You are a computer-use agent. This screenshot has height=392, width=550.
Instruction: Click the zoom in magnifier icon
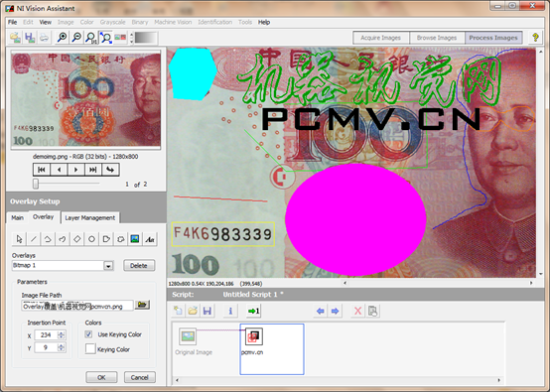point(63,37)
